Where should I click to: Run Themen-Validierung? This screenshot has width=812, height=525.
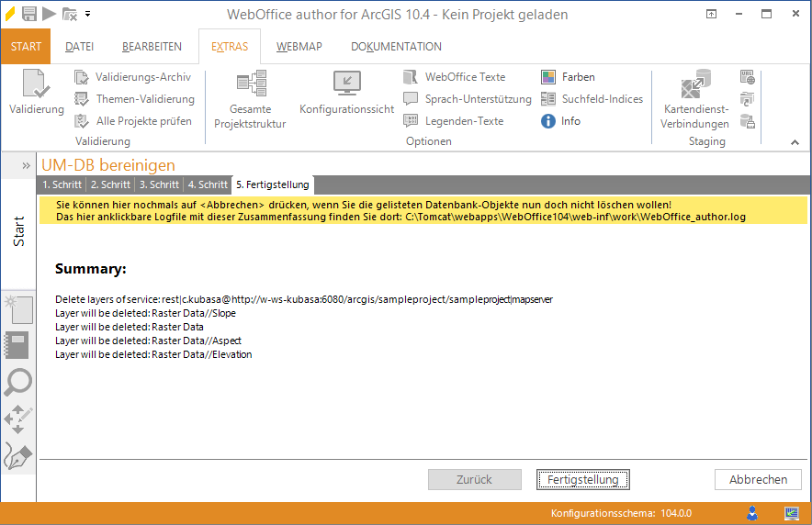point(135,99)
